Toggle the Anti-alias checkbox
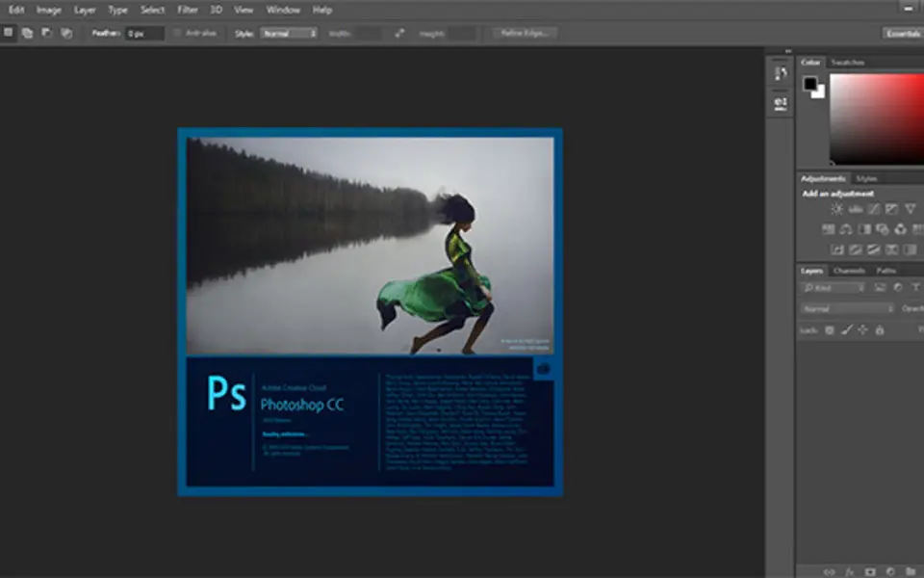This screenshot has width=924, height=578. (178, 34)
